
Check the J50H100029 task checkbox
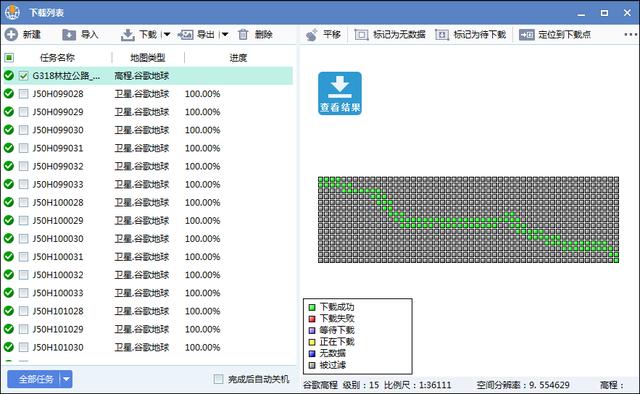pyautogui.click(x=24, y=220)
